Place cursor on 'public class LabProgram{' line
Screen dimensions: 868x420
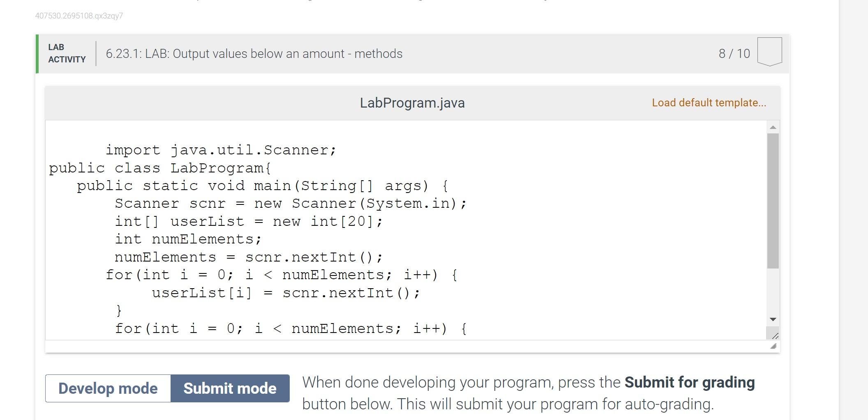coord(160,168)
